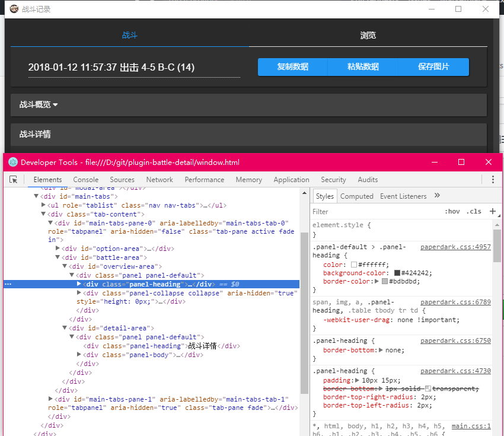Viewport: 504px width, 436px height.
Task: Toggle the :hov pseudo-class state button
Action: point(452,211)
